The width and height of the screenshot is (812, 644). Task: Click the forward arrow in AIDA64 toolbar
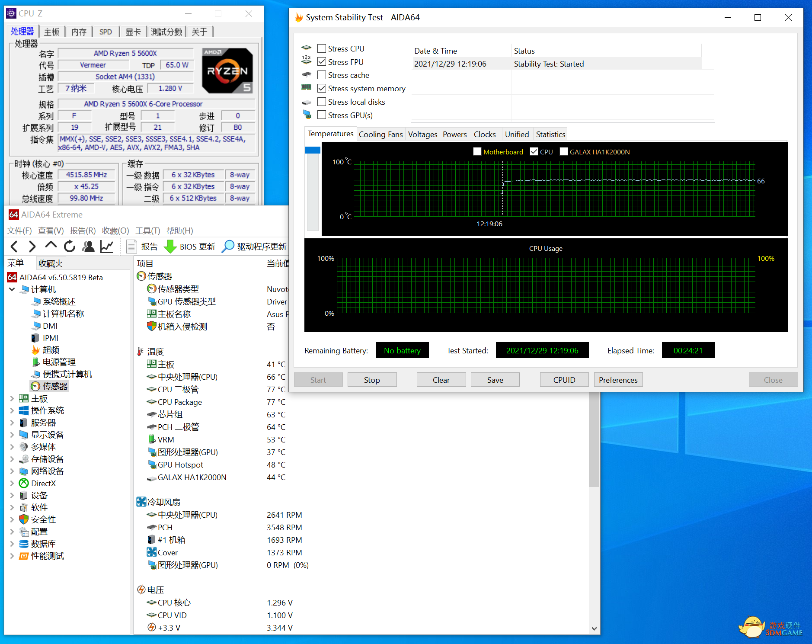point(32,247)
